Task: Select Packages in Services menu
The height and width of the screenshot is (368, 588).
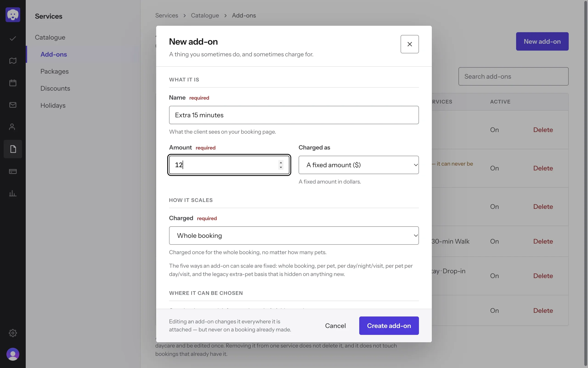Action: pos(54,71)
